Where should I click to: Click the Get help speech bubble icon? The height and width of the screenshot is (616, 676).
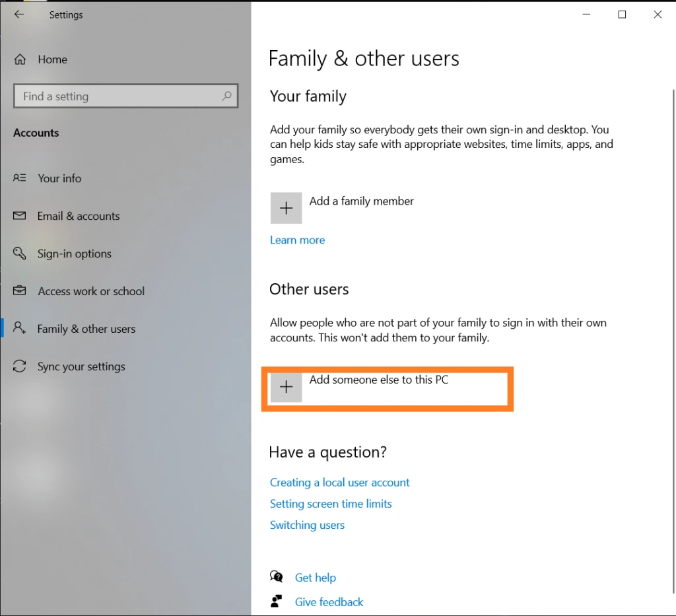tap(276, 576)
